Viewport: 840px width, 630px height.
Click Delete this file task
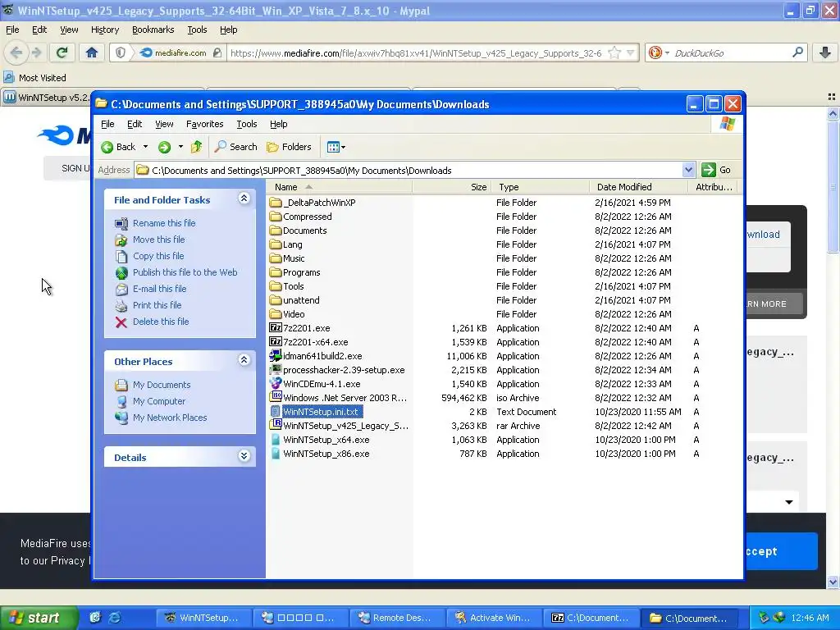click(161, 322)
